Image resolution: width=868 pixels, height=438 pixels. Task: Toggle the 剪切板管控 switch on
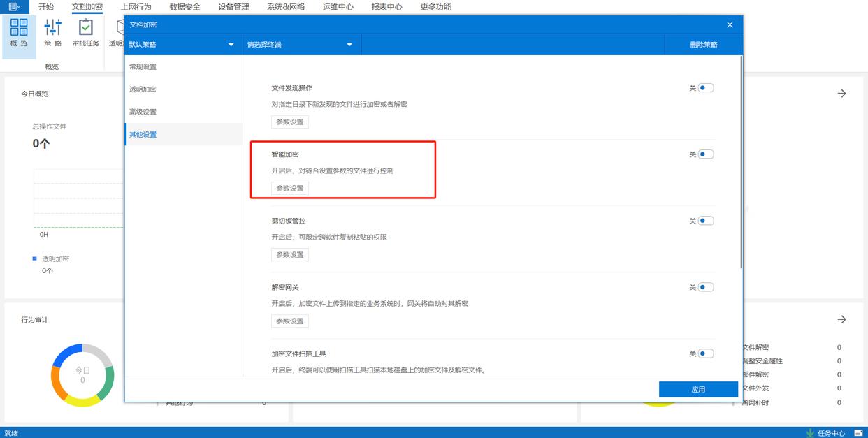pyautogui.click(x=705, y=221)
